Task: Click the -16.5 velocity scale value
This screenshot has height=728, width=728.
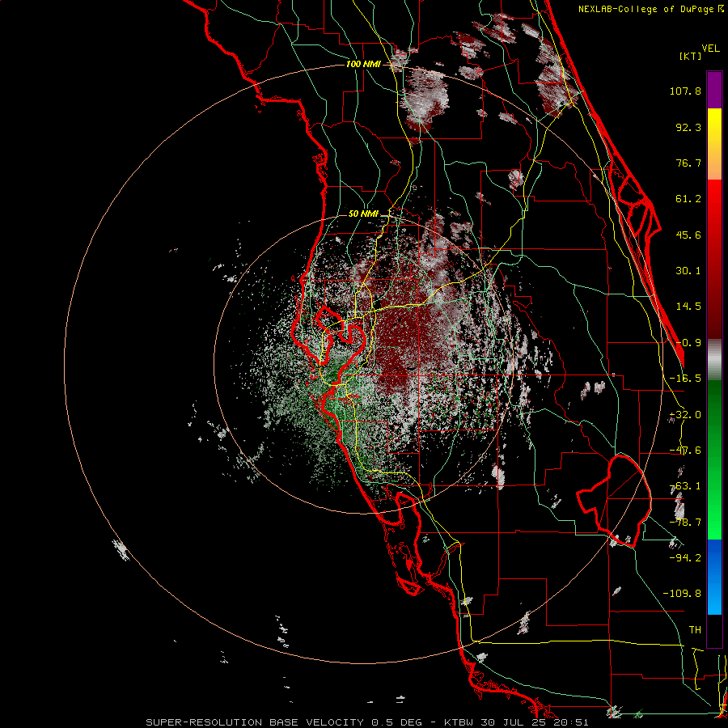Action: point(685,379)
